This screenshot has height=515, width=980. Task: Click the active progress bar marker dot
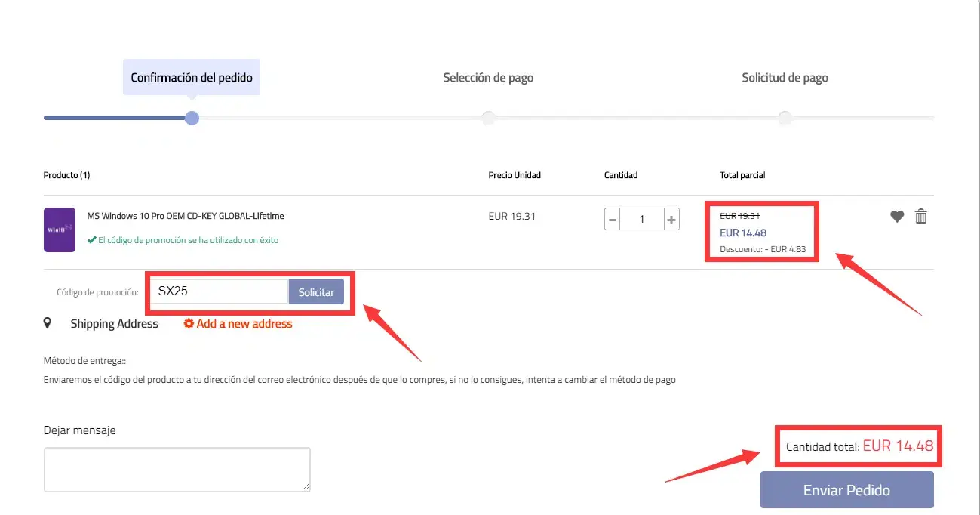pyautogui.click(x=192, y=118)
